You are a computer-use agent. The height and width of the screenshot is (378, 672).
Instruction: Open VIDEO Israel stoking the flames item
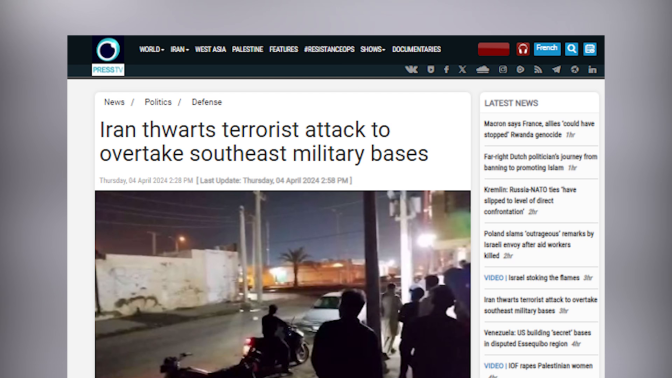(x=538, y=278)
